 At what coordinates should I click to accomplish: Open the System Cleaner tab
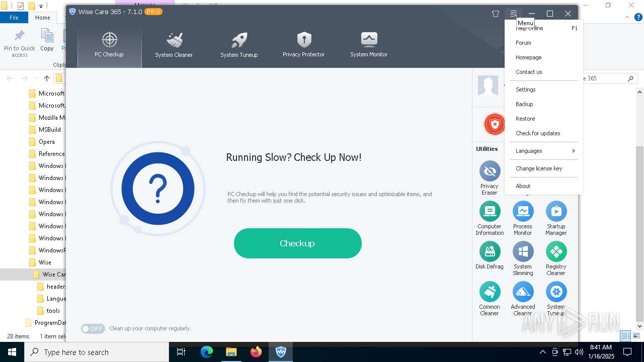(174, 45)
